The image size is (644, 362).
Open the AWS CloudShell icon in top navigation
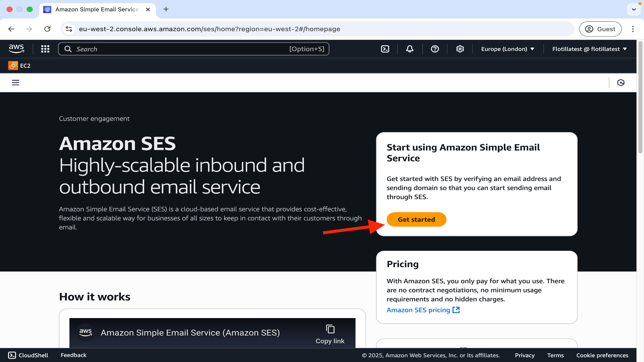click(x=385, y=49)
